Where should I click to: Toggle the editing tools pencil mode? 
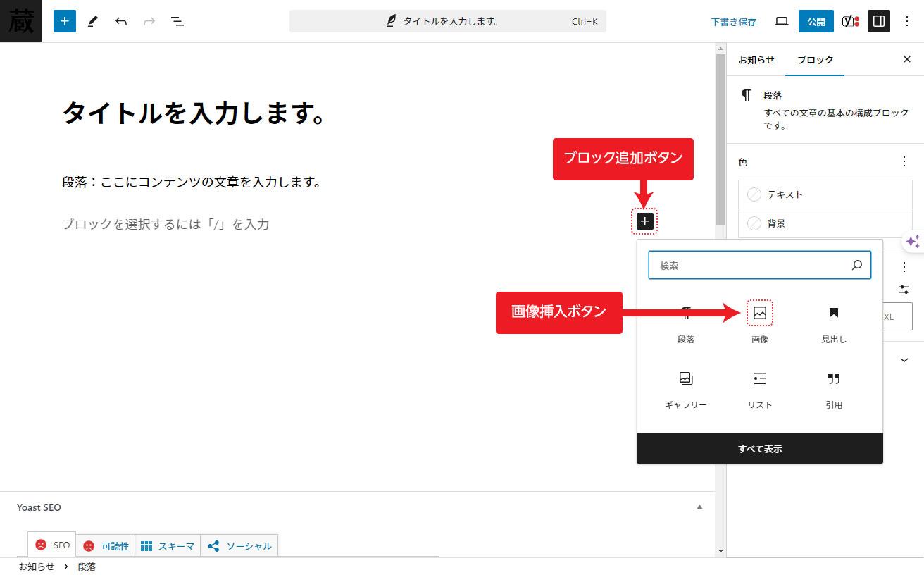tap(92, 21)
